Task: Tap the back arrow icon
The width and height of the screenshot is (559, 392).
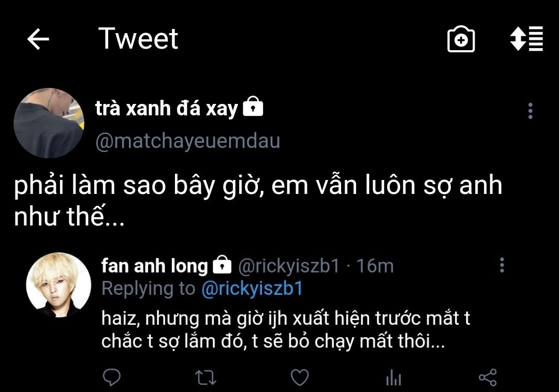Action: [x=38, y=39]
